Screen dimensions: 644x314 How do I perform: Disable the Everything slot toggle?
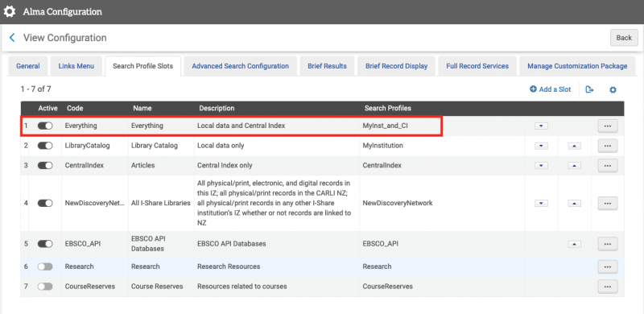(45, 126)
